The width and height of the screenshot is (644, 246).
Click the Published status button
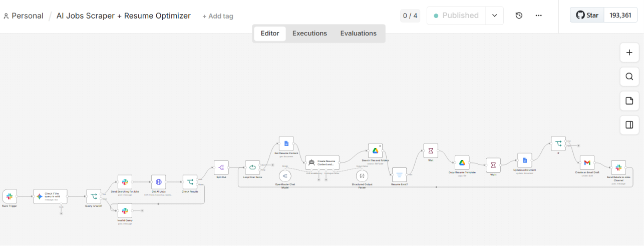click(x=456, y=15)
